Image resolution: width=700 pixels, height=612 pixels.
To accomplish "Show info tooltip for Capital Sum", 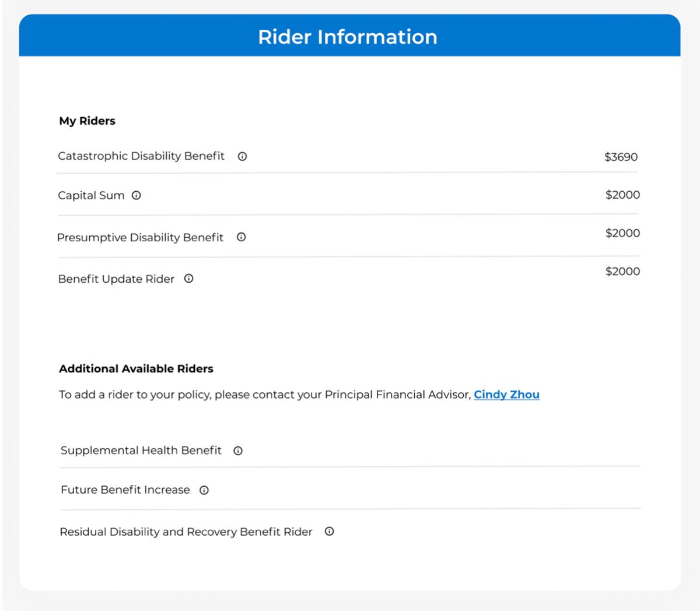I will tap(136, 195).
